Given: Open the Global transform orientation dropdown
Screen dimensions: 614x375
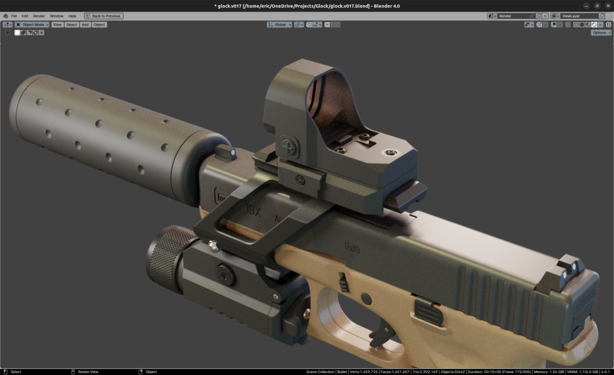Looking at the screenshot, I should (x=280, y=25).
